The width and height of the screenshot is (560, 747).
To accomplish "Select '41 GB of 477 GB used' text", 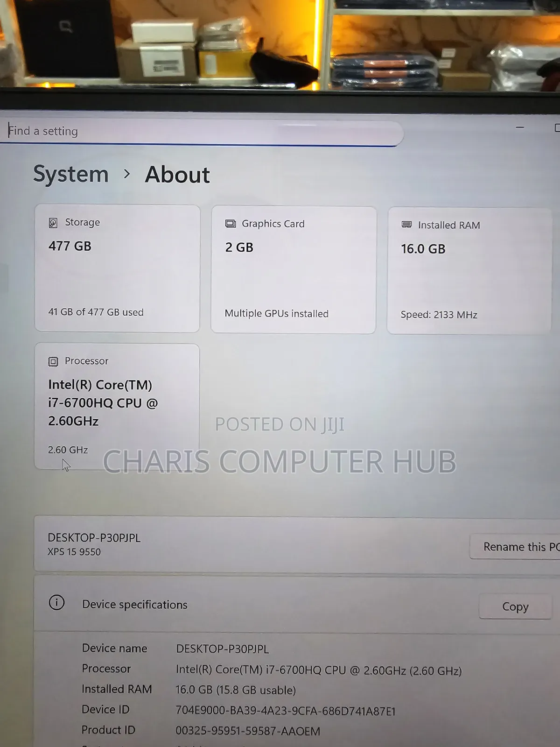I will tap(96, 312).
